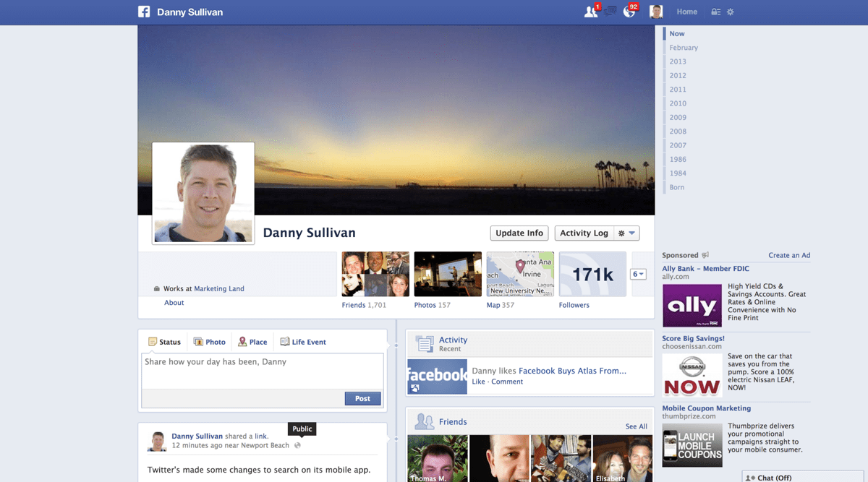
Task: Open Ally Bank – Member FDIC ad title
Action: click(706, 269)
